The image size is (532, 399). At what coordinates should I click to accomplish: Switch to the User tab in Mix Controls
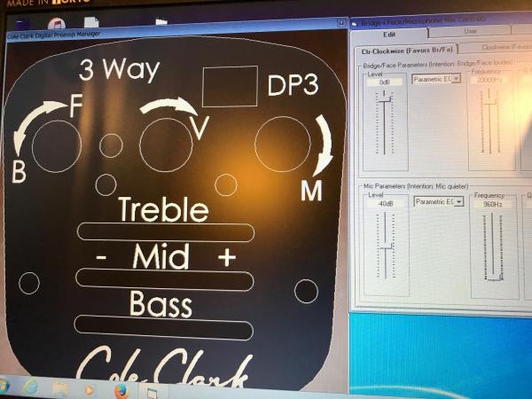click(470, 31)
